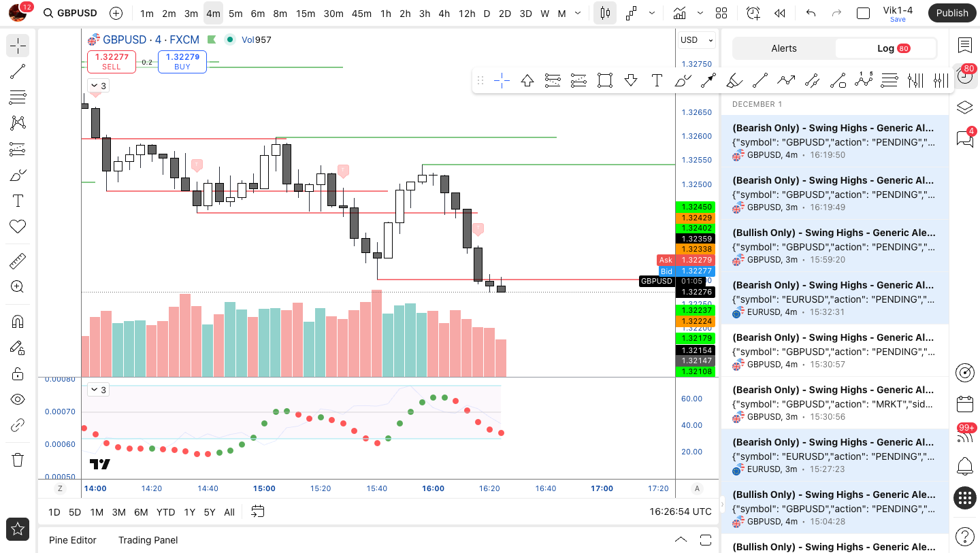Open the notifications bell icon

(965, 466)
